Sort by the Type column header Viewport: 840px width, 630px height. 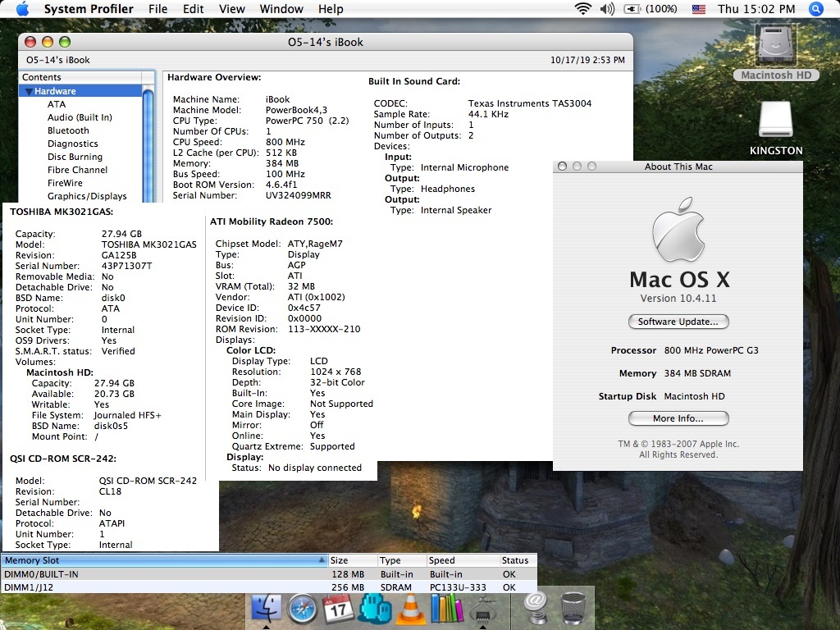tap(401, 560)
